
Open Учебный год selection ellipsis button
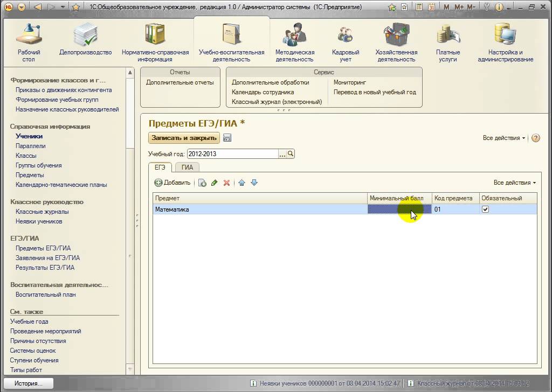[282, 154]
